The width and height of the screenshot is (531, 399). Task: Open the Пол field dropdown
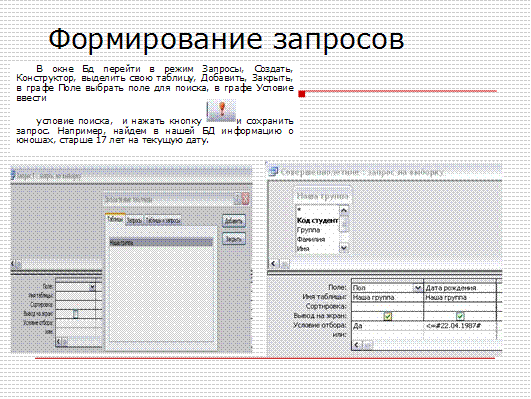[418, 288]
